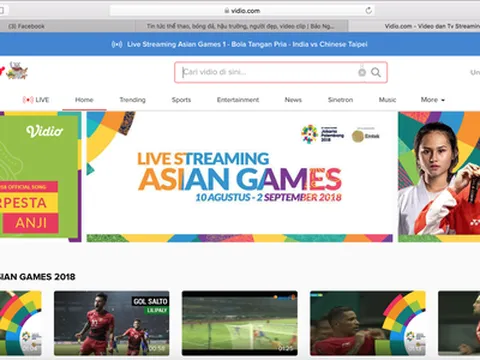The height and width of the screenshot is (360, 480).
Task: Play the video thumbnail with player close-up and colorful arcs
Action: coord(368,323)
